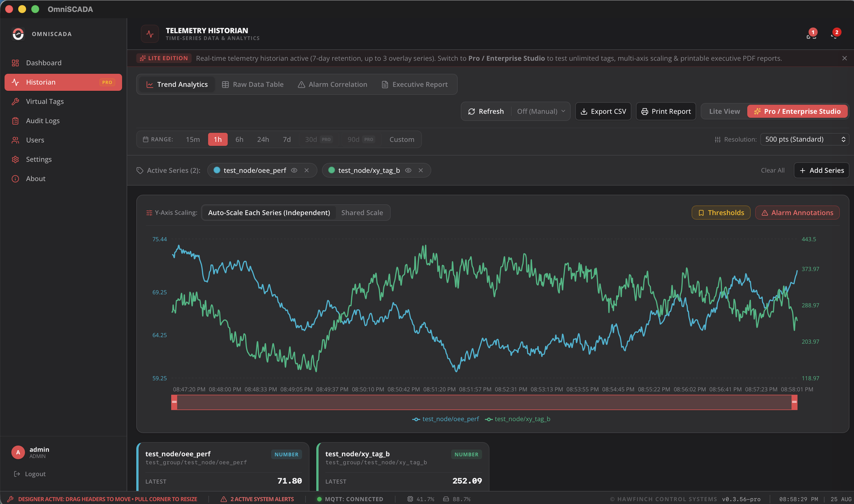Switch to Raw Data Table tab

pyautogui.click(x=253, y=85)
